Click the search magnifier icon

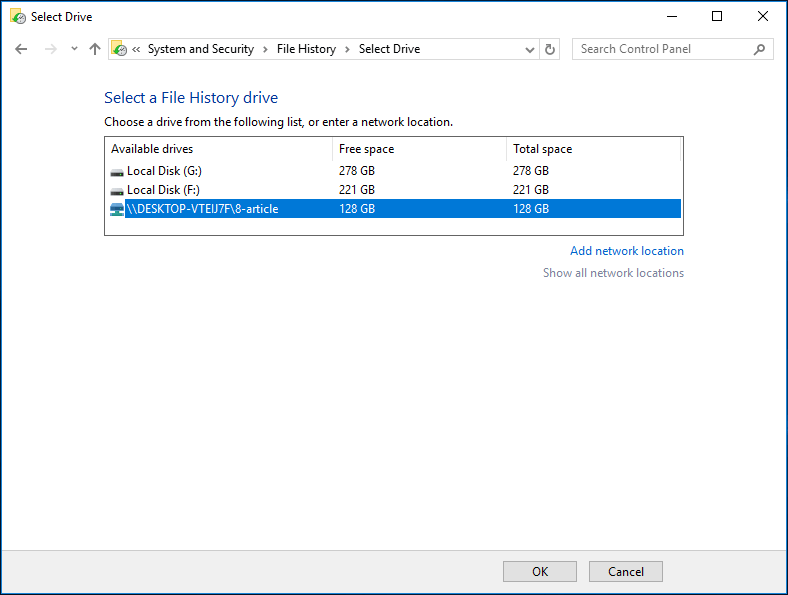pos(759,49)
